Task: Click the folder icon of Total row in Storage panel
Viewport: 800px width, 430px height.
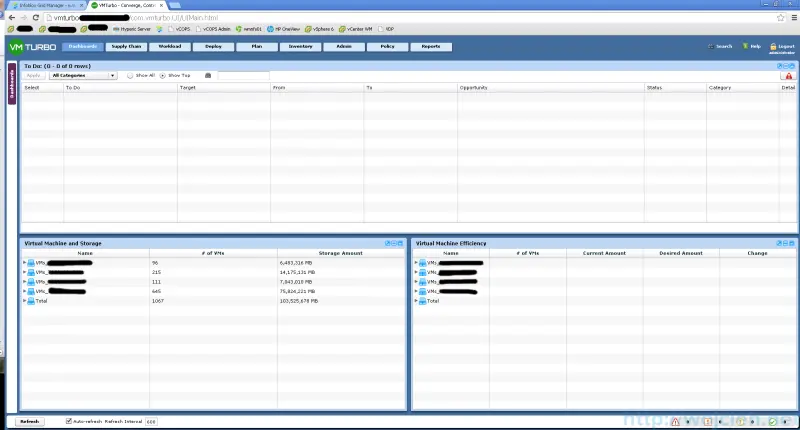Action: tap(31, 301)
